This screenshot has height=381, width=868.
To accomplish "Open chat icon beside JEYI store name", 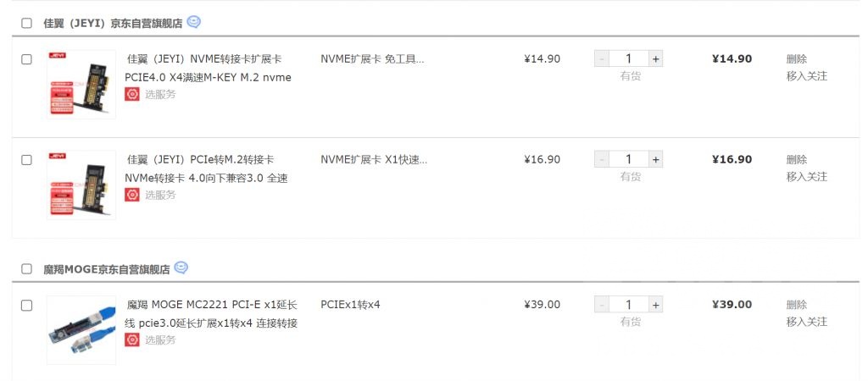I will tap(194, 23).
